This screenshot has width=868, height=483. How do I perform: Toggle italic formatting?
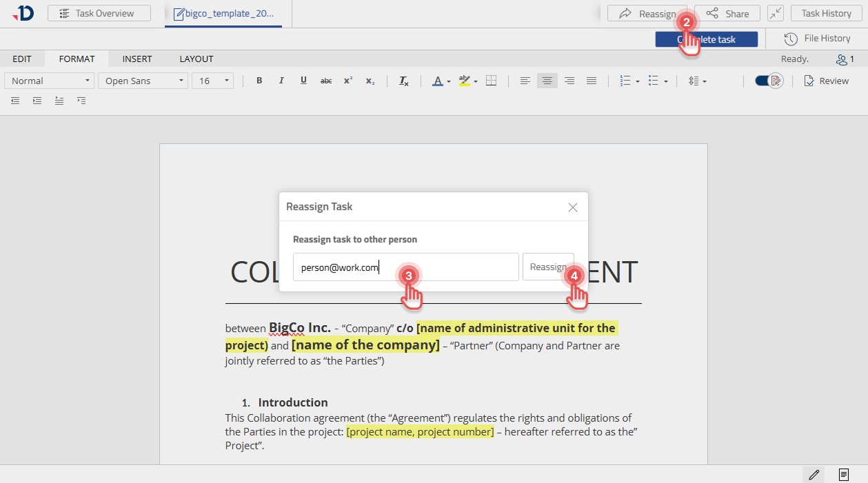281,81
